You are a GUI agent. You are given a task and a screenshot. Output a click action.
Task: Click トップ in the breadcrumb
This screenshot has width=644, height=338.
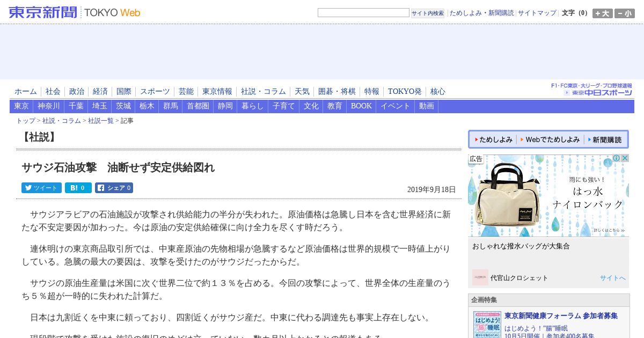pos(26,121)
